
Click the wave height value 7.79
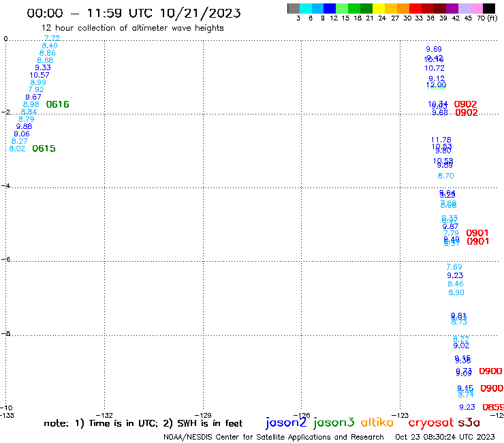[x=451, y=233]
